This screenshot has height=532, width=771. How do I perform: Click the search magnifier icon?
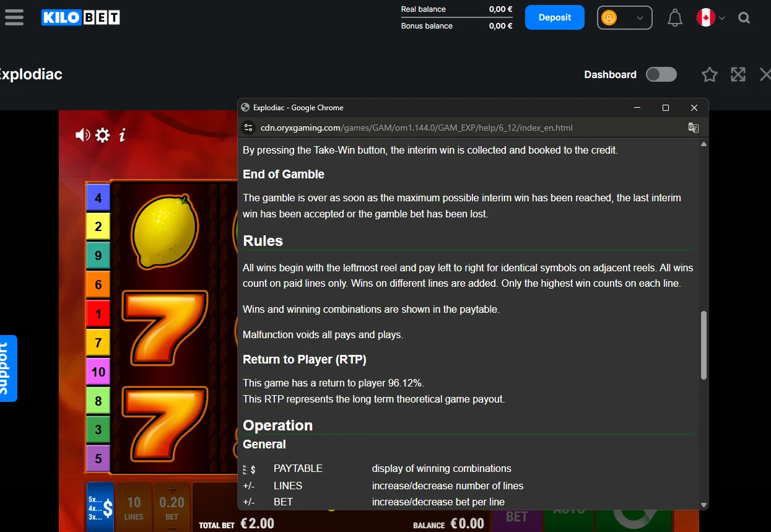pyautogui.click(x=744, y=18)
